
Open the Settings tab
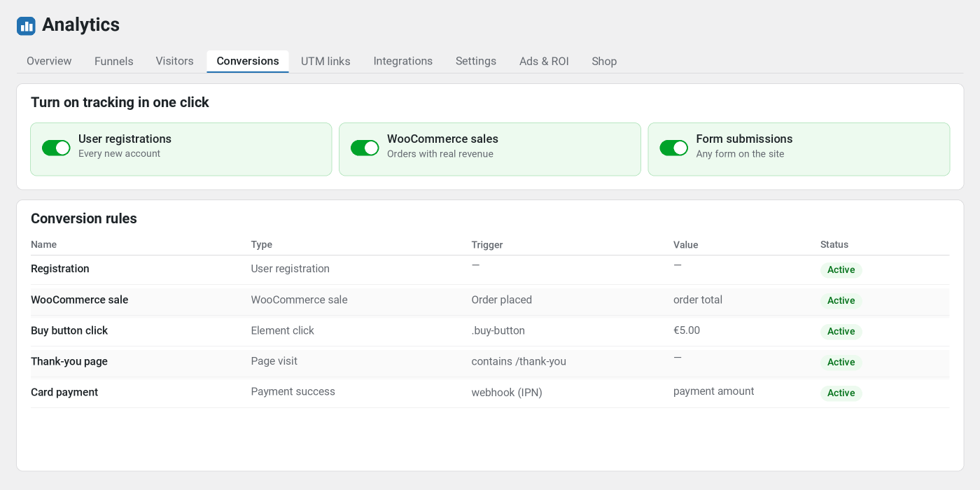click(476, 61)
